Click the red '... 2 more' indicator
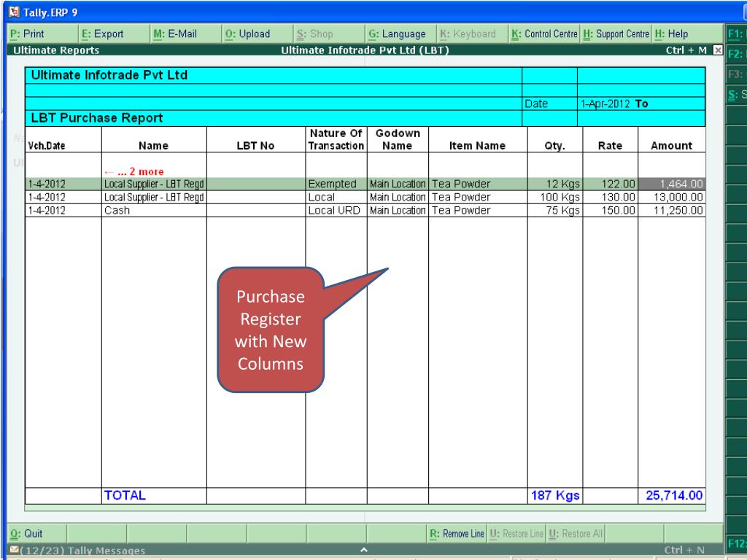The height and width of the screenshot is (560, 747). click(x=134, y=171)
